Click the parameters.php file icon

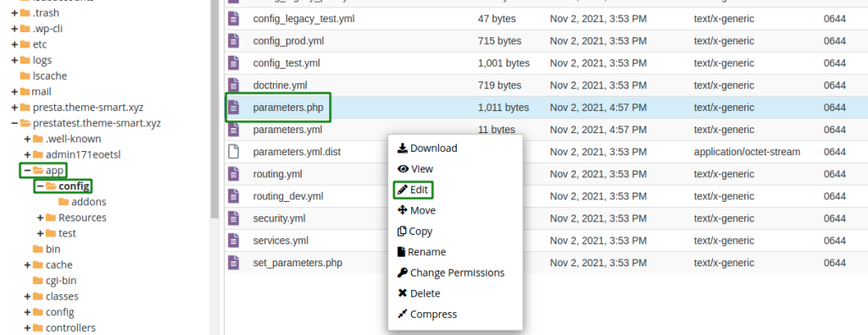(234, 108)
